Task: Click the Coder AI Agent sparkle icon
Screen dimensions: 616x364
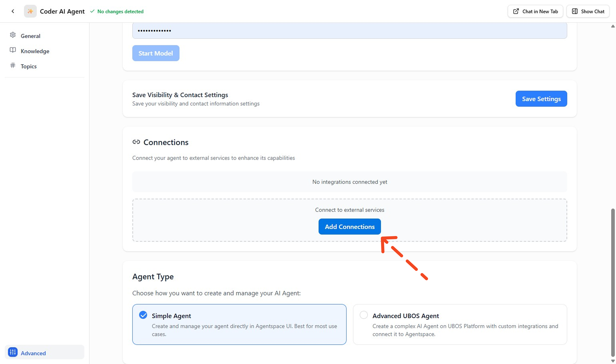Action: (x=30, y=11)
